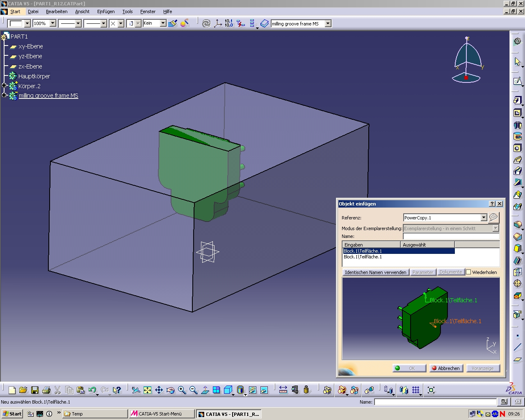Viewport: 525px width, 420px height.
Task: Expand the milling groove frame MS node
Action: pyautogui.click(x=4, y=95)
